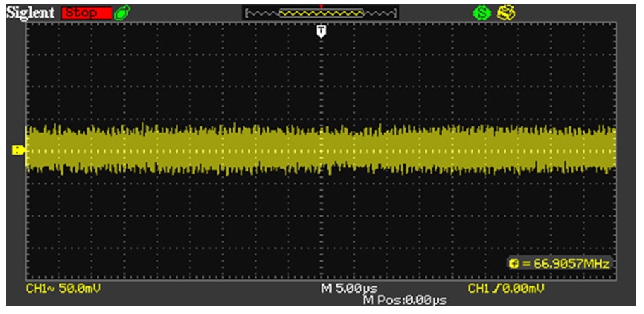
Task: Select the white trigger position T marker
Action: point(321,30)
